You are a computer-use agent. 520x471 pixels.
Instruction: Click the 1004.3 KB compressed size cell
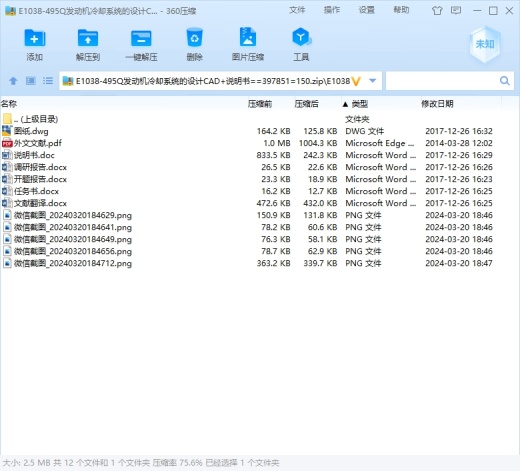coord(318,143)
